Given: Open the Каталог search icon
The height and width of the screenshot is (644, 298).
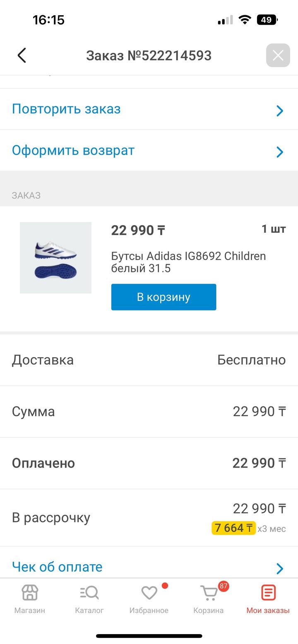Looking at the screenshot, I should (x=89, y=593).
